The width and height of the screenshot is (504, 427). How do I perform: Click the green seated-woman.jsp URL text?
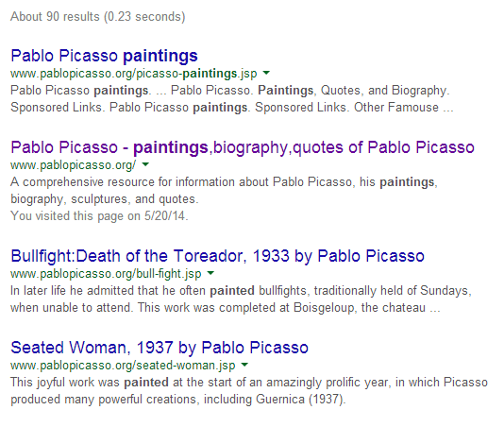coord(123,366)
